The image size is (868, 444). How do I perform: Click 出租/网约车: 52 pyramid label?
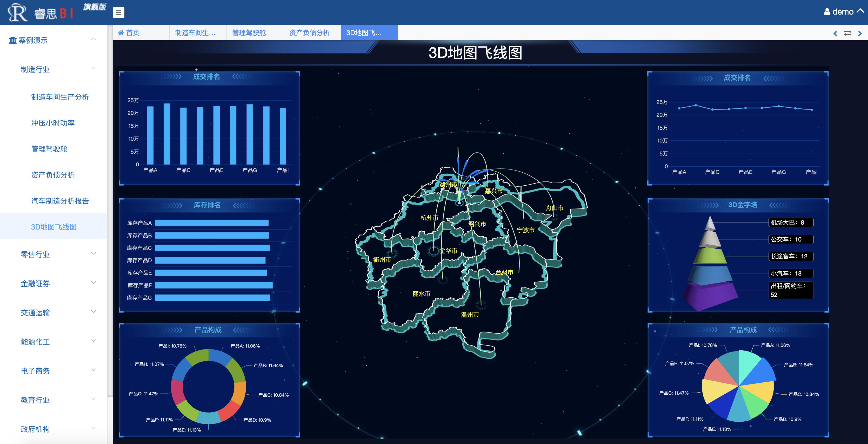pyautogui.click(x=791, y=290)
